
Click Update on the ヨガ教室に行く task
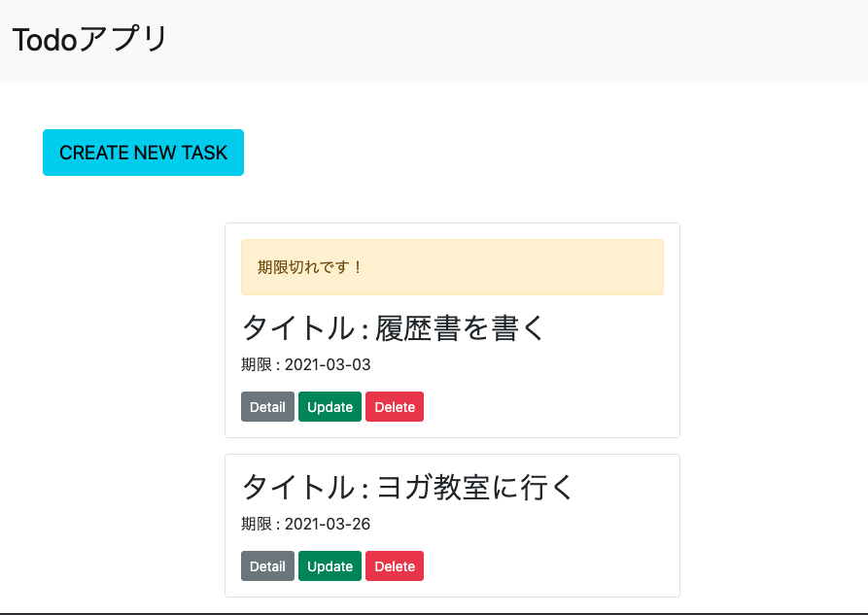[x=330, y=565]
